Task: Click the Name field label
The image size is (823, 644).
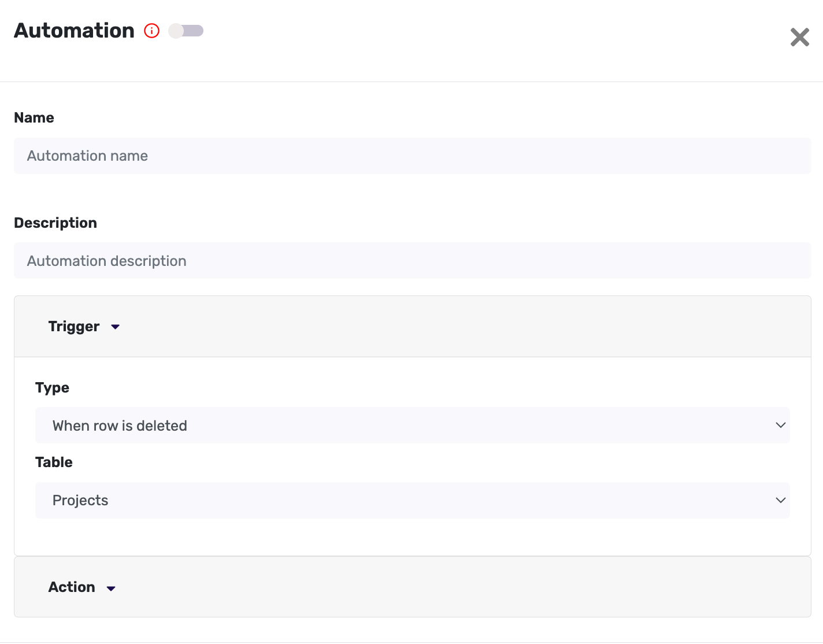Action: (34, 117)
